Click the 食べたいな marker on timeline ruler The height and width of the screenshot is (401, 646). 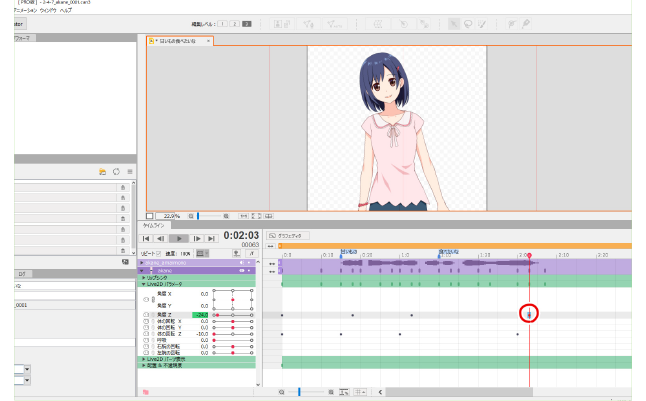tap(449, 251)
